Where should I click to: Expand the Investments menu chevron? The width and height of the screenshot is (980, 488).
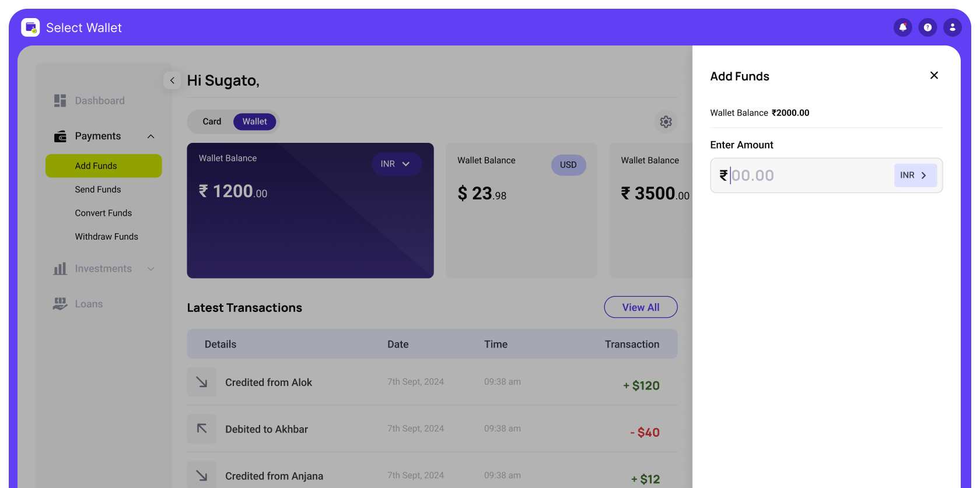point(151,269)
